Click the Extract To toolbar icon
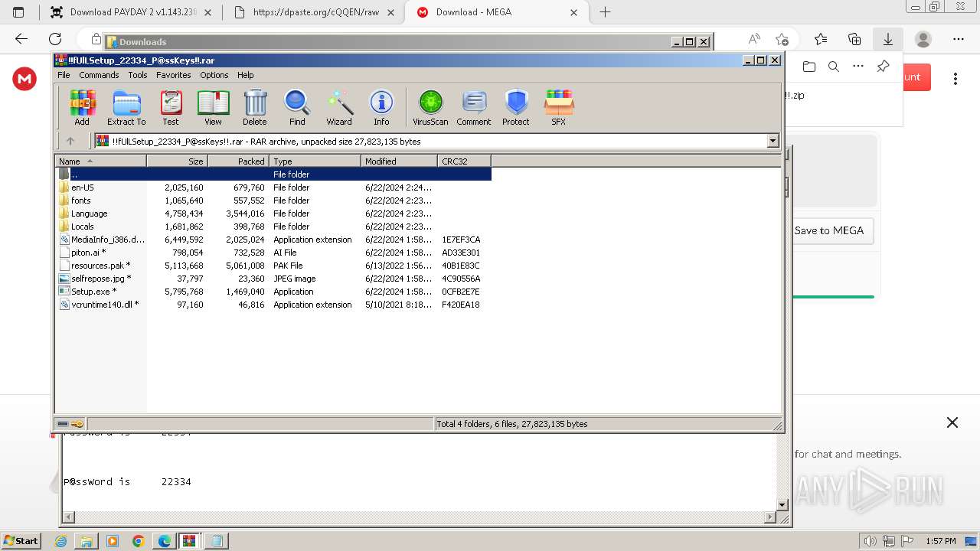This screenshot has width=980, height=551. [x=126, y=107]
